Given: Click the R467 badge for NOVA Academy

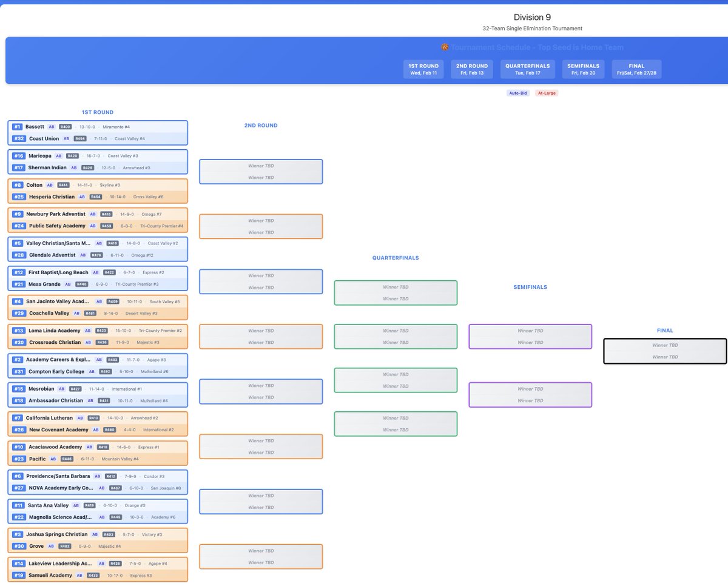Looking at the screenshot, I should [x=115, y=488].
